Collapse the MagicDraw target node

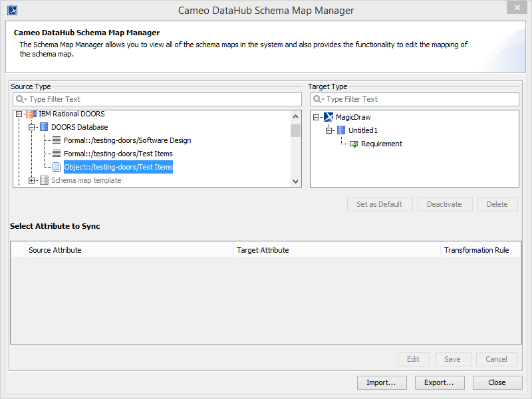pos(317,117)
